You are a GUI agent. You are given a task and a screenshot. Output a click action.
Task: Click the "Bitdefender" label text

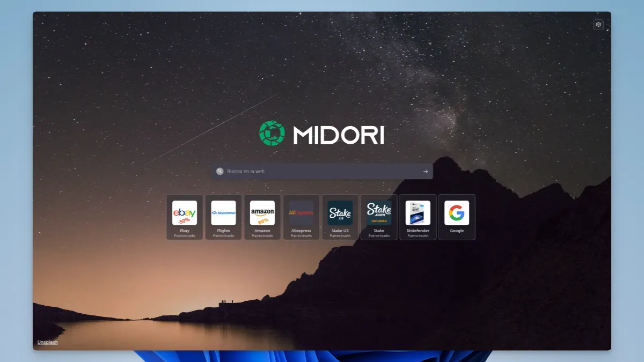[418, 231]
